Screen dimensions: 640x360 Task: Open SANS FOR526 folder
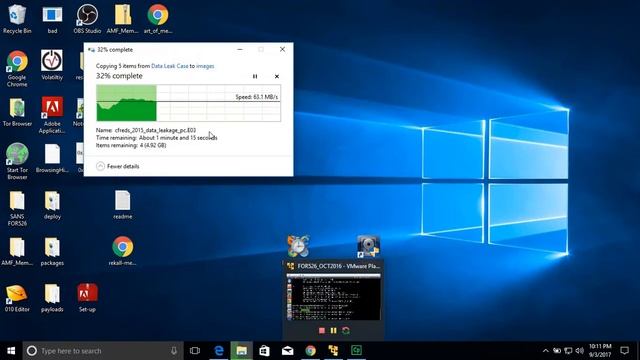(x=17, y=208)
